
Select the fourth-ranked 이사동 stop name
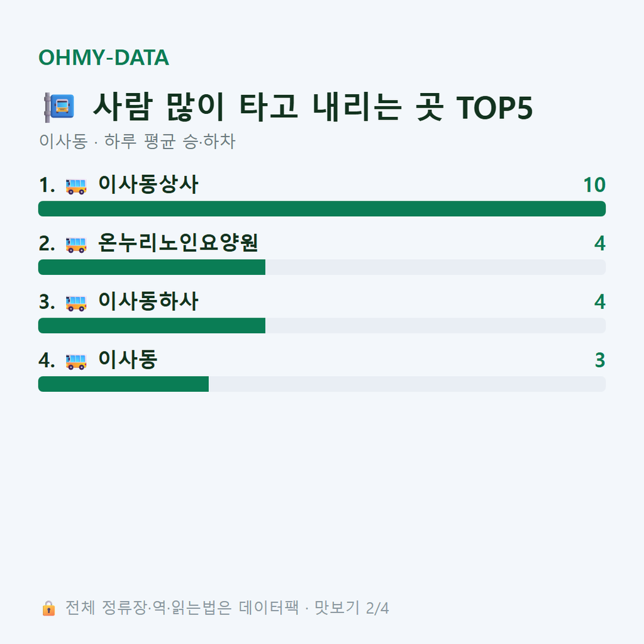128,359
